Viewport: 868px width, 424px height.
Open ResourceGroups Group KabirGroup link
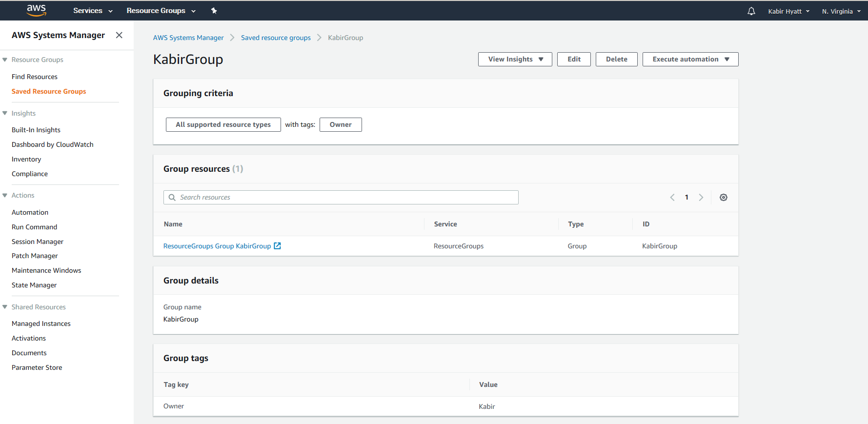pos(217,246)
